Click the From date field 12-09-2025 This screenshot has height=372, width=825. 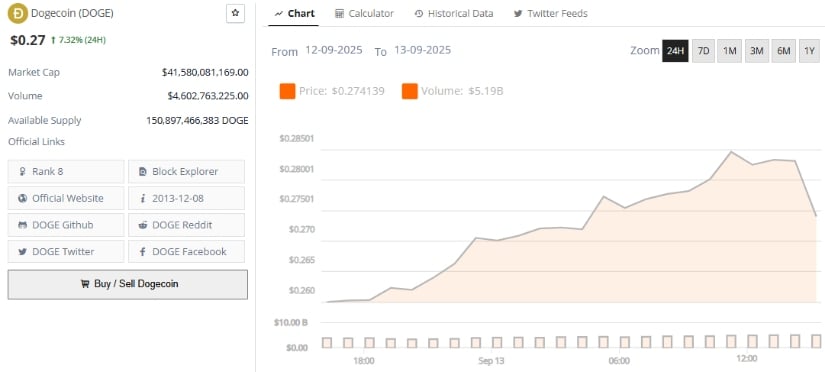click(334, 51)
